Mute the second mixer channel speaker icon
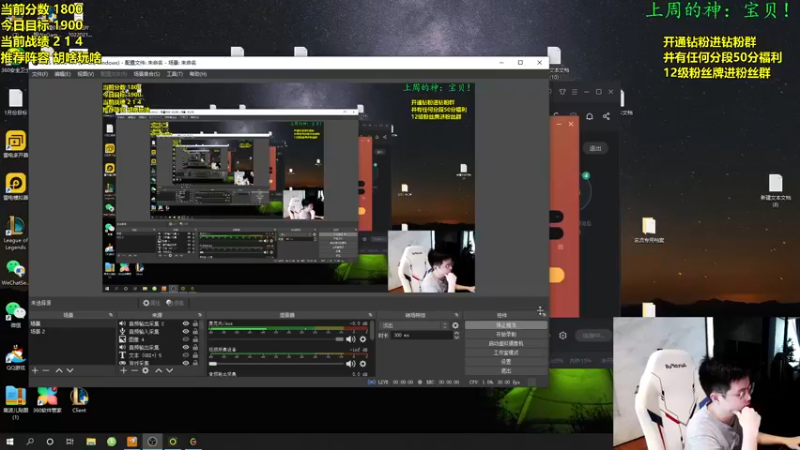The width and height of the screenshot is (800, 450). click(x=351, y=364)
